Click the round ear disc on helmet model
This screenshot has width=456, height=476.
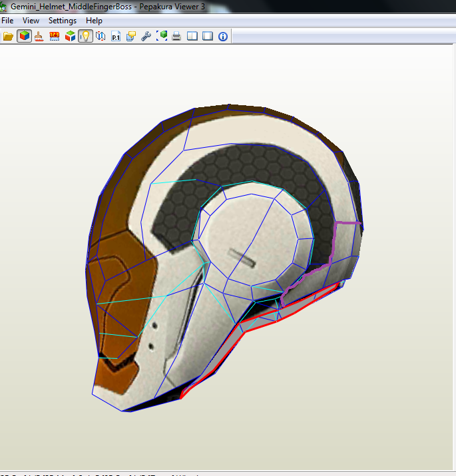click(x=252, y=240)
